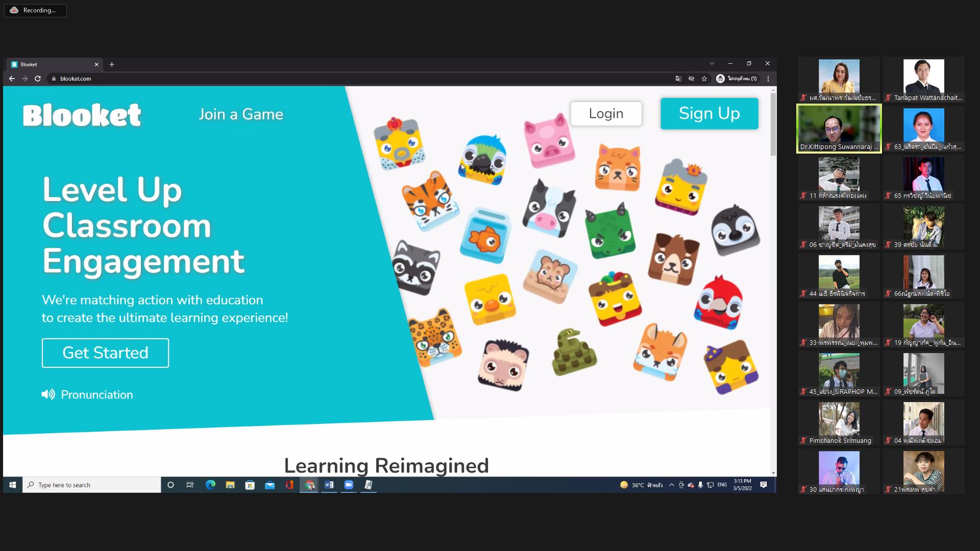Click the blue parrot blook
980x551 pixels.
point(483,160)
